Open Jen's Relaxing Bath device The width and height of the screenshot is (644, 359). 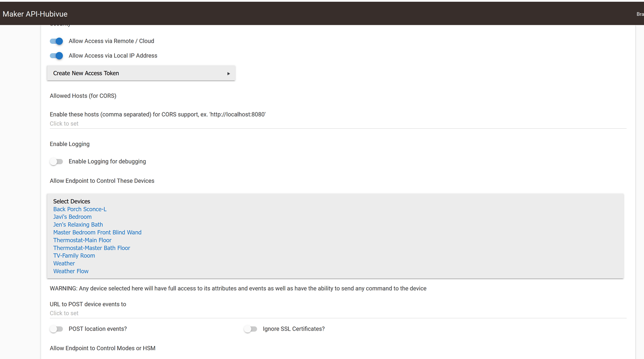click(x=78, y=225)
